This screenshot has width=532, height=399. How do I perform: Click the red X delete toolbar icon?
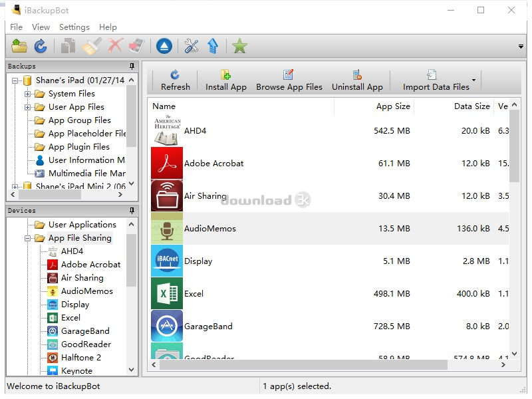pyautogui.click(x=115, y=46)
